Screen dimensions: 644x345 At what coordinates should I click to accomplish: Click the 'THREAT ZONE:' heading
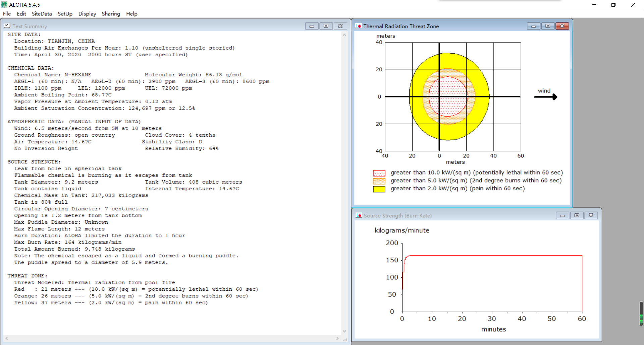[x=28, y=276]
